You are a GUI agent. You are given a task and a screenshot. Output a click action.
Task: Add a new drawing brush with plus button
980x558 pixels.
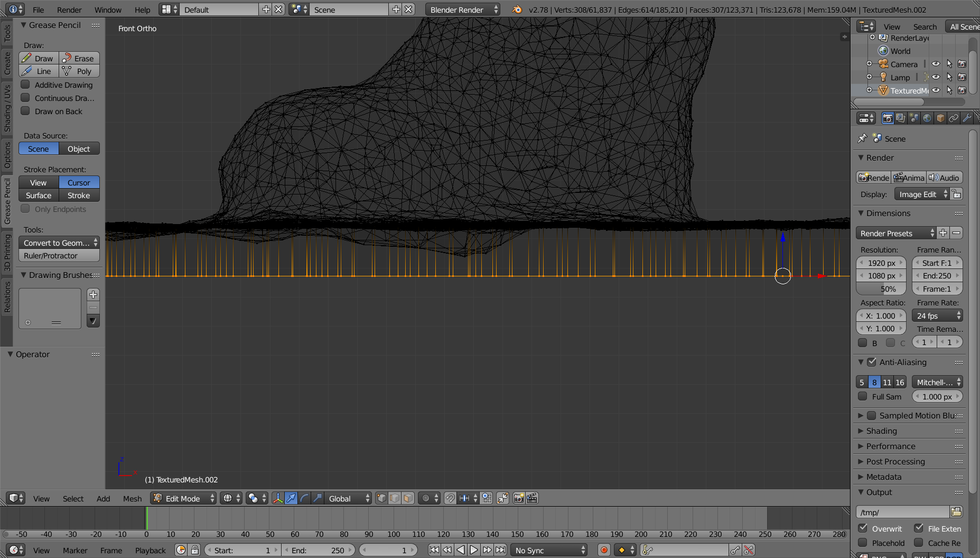coord(93,294)
